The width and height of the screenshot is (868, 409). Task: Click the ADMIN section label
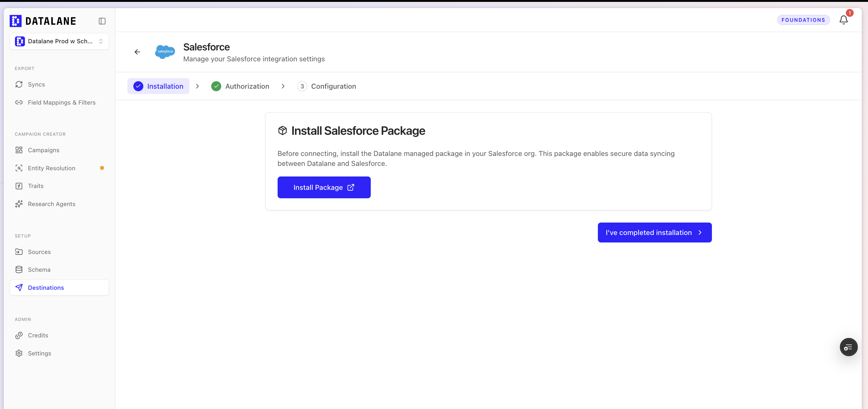[x=23, y=319]
